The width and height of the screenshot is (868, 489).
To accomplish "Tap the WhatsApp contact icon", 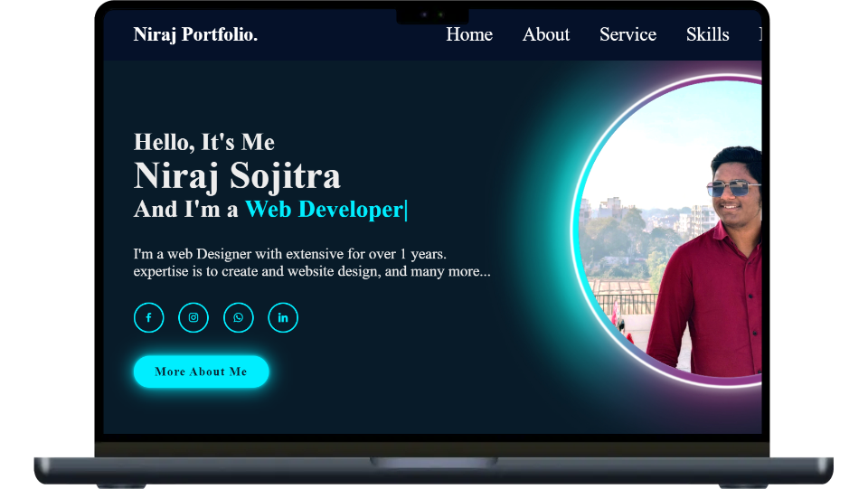I will (x=239, y=317).
